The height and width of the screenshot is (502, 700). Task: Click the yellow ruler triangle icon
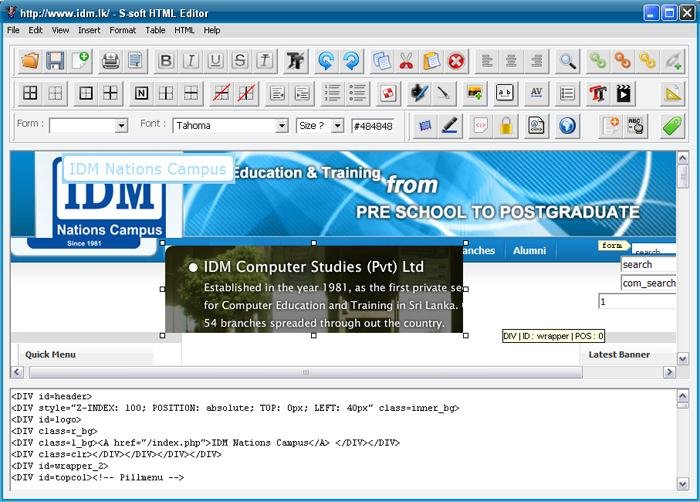coord(673,93)
